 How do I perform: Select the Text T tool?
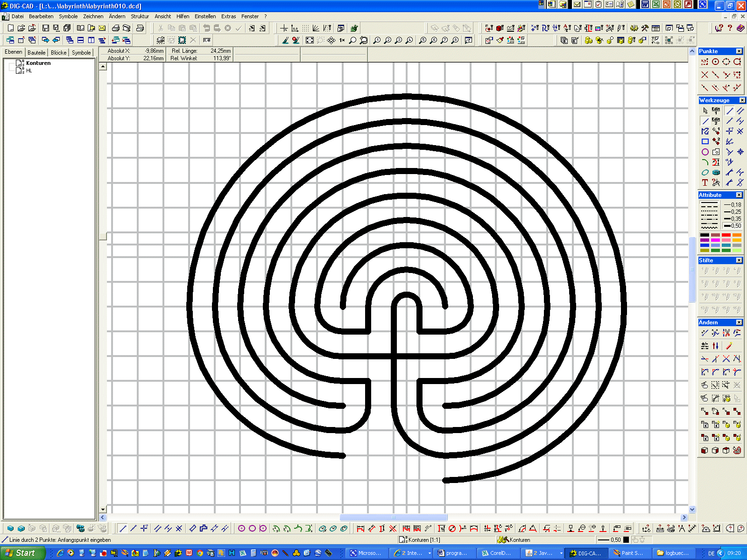coord(705,182)
